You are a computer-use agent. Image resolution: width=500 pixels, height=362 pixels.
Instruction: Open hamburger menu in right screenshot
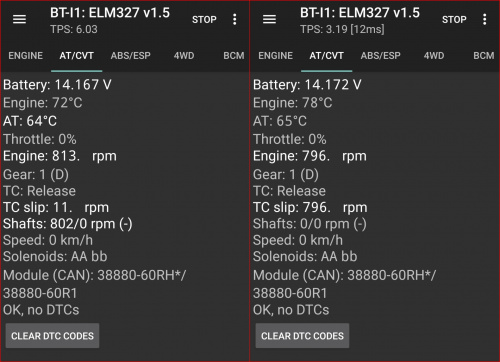[269, 19]
